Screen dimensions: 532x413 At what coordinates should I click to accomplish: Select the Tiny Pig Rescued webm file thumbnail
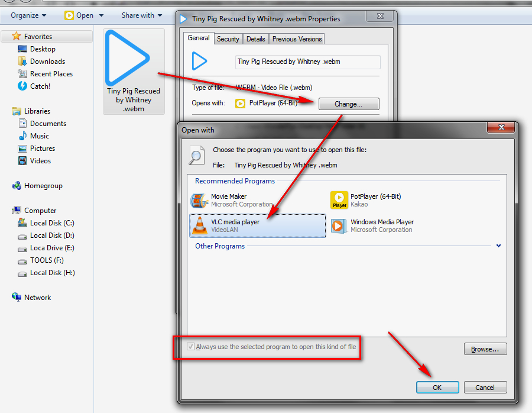[134, 72]
